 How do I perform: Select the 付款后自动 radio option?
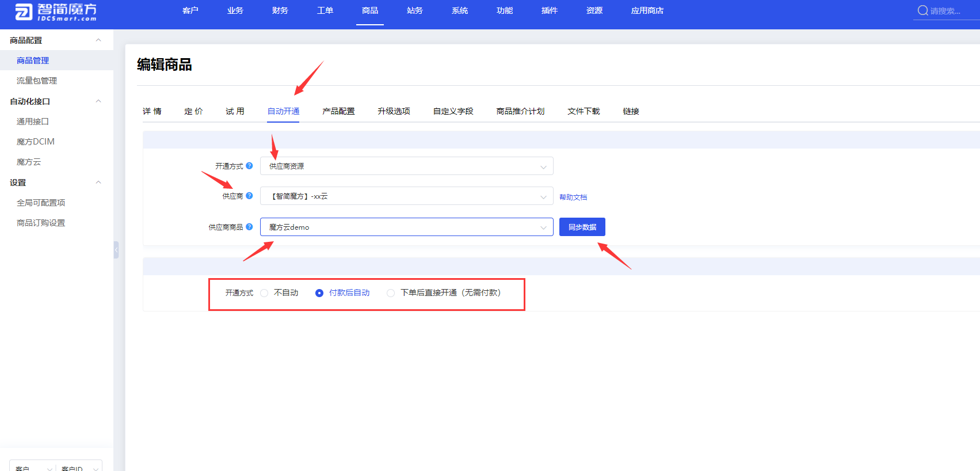(x=319, y=293)
